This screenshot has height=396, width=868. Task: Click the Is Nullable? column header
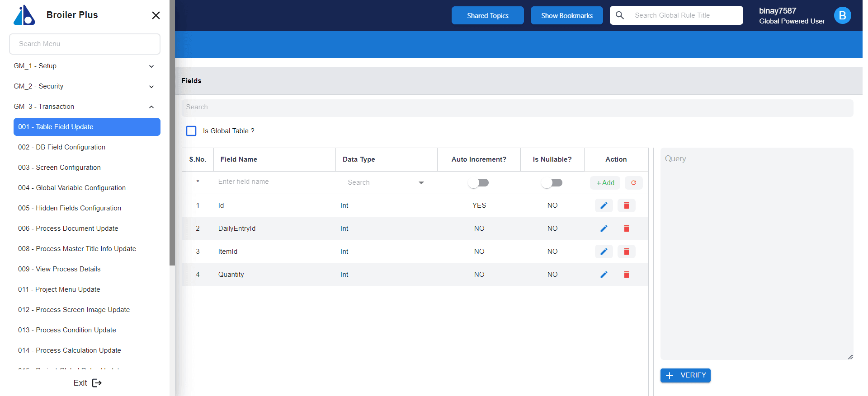552,159
